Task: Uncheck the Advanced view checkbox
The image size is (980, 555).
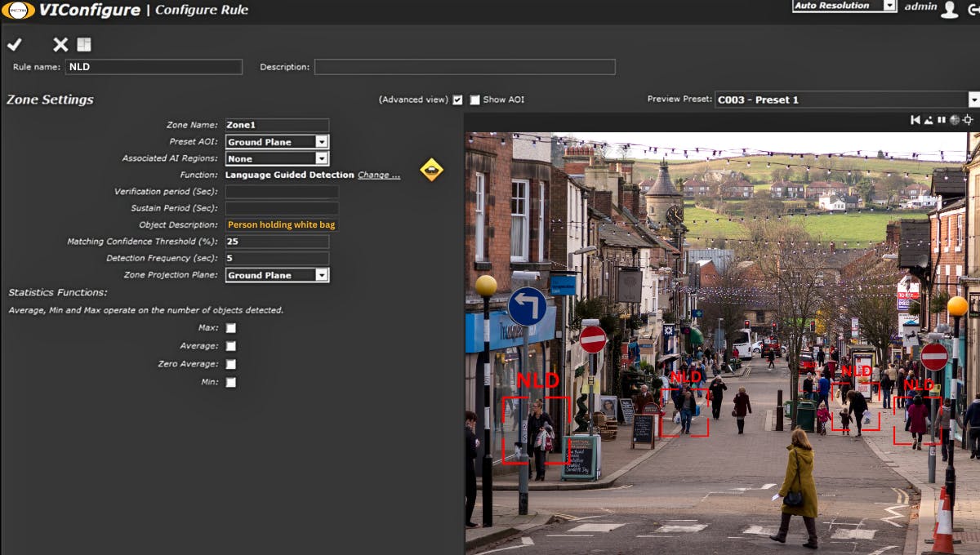Action: point(457,100)
